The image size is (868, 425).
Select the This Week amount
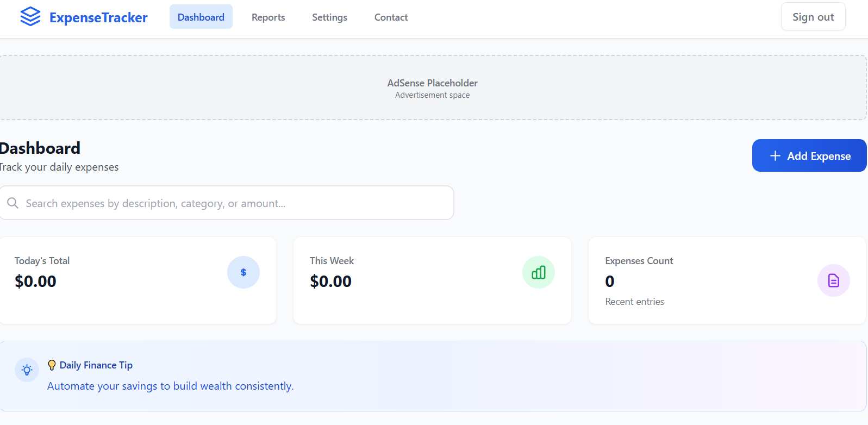click(x=330, y=282)
